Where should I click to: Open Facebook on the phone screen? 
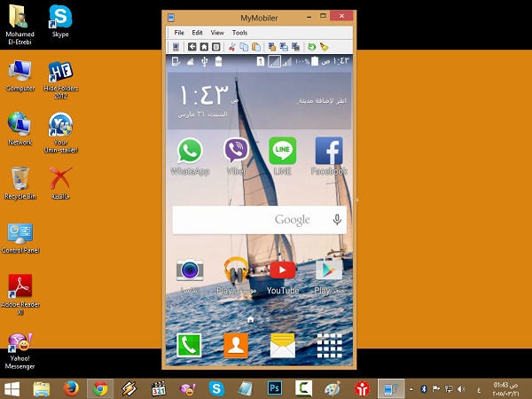click(329, 156)
